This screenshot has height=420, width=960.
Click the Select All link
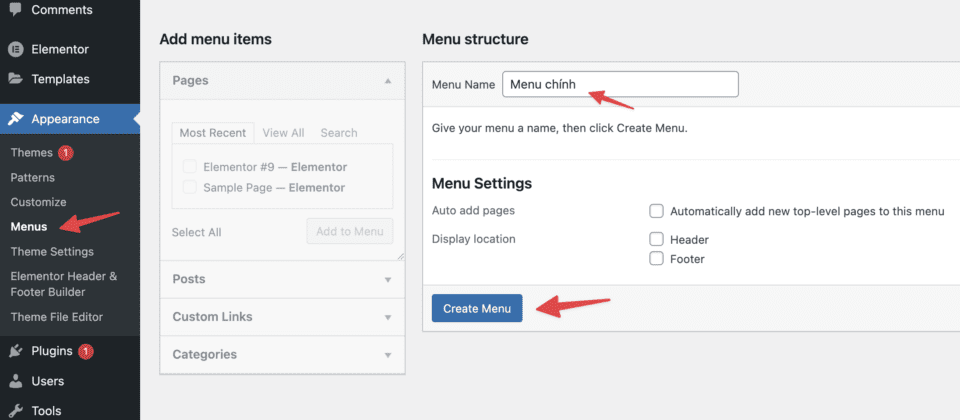point(196,232)
